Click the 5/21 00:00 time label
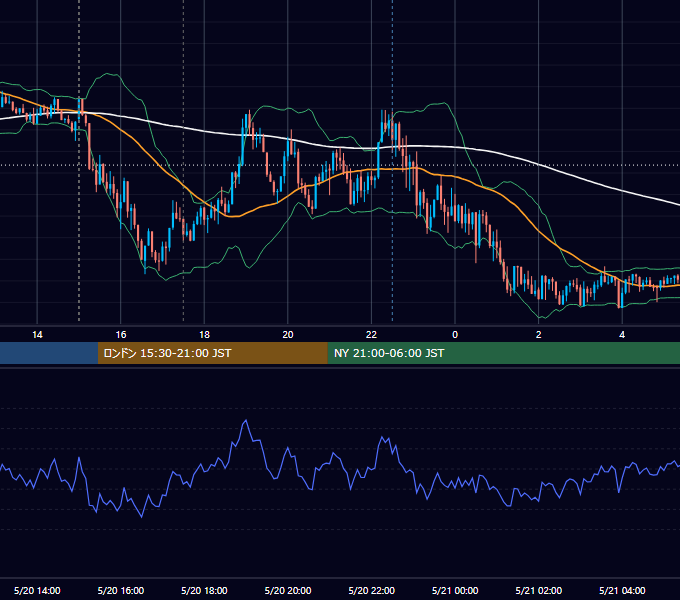This screenshot has height=600, width=680. [x=455, y=590]
